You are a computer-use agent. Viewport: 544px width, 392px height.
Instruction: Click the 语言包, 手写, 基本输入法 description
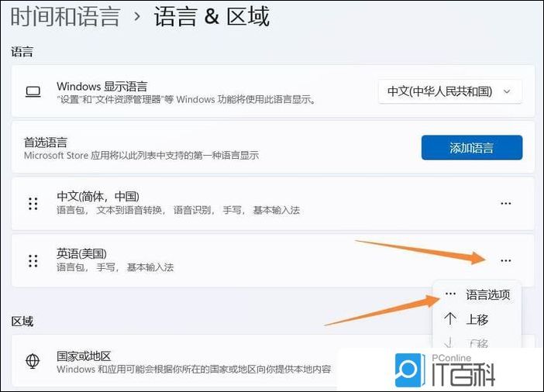tap(115, 267)
